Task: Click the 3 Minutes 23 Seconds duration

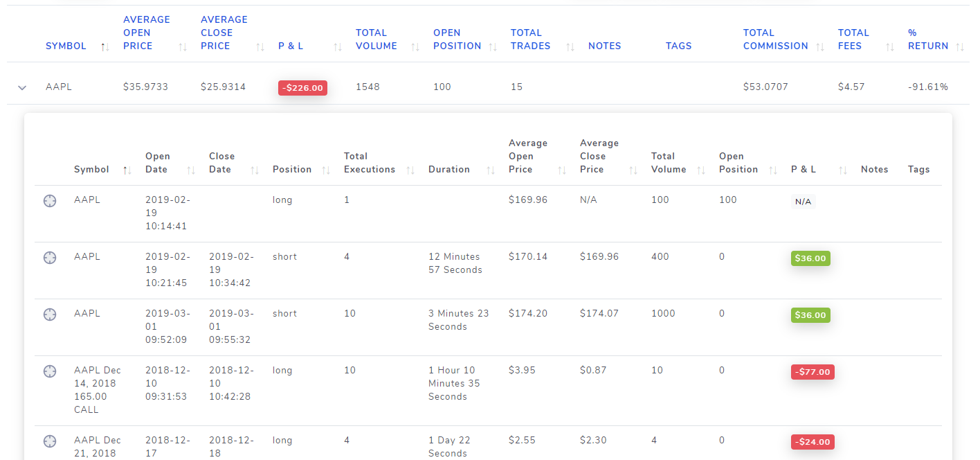Action: [x=459, y=320]
